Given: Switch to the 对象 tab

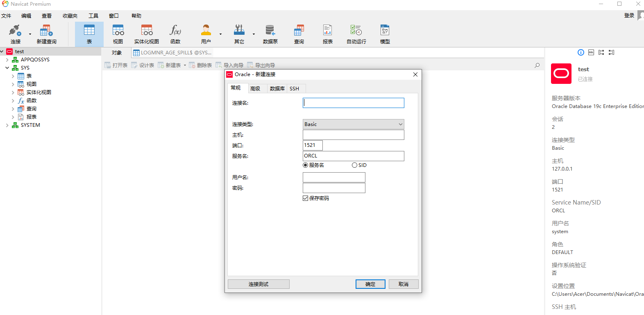Looking at the screenshot, I should click(x=117, y=53).
